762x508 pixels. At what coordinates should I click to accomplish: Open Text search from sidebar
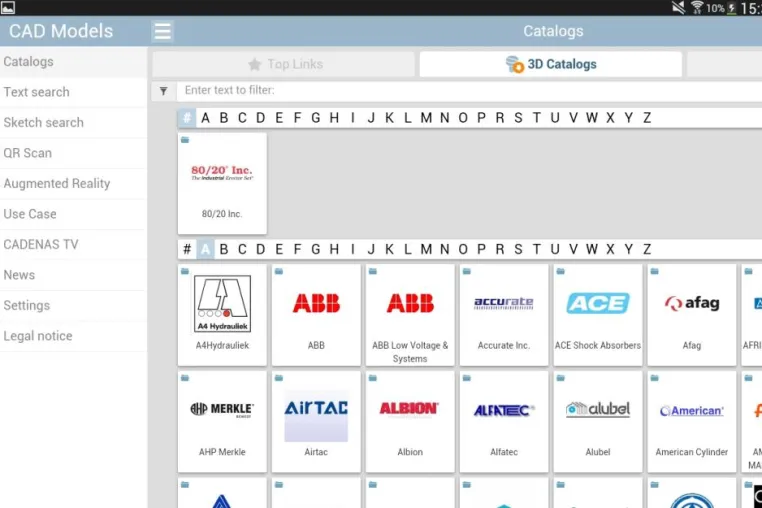tap(73, 92)
